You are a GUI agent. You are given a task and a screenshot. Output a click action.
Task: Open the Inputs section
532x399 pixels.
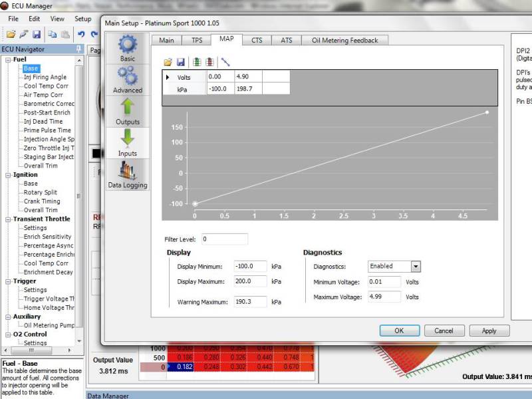click(128, 143)
